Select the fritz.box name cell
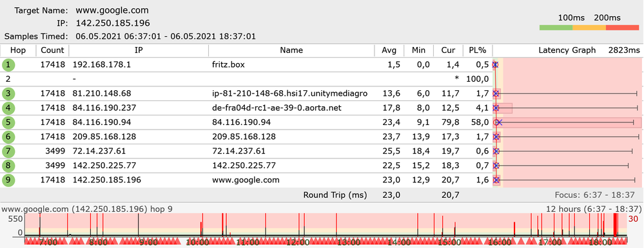This screenshot has height=248, width=644. click(x=228, y=65)
